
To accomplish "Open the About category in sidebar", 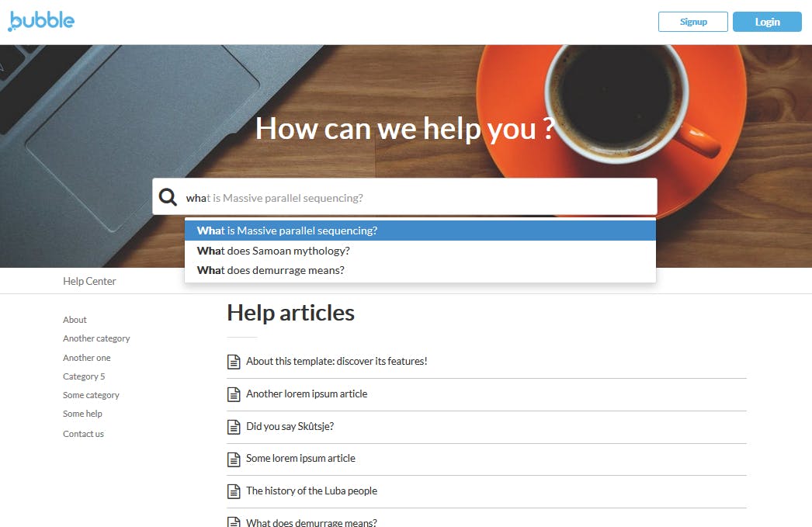I will [75, 320].
